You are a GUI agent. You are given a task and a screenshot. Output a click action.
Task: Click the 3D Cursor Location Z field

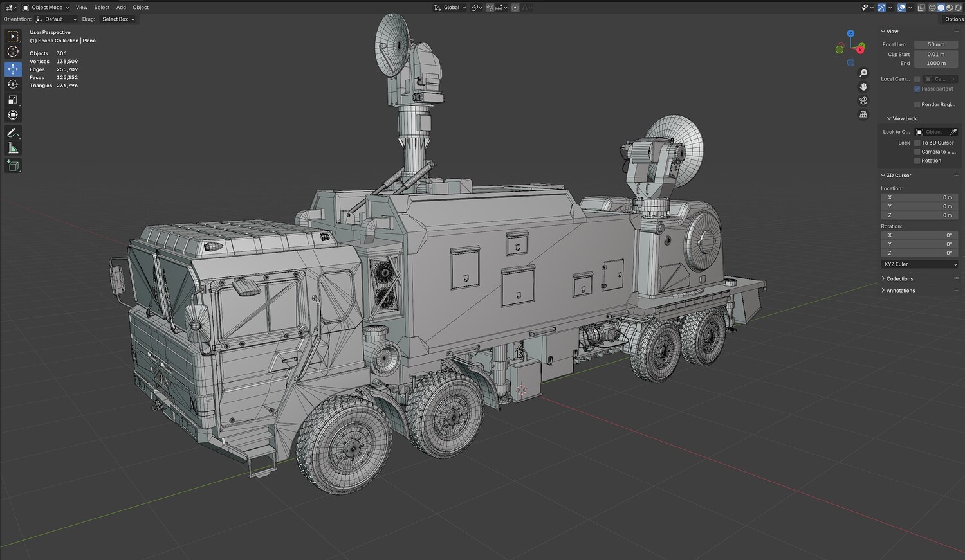[919, 215]
